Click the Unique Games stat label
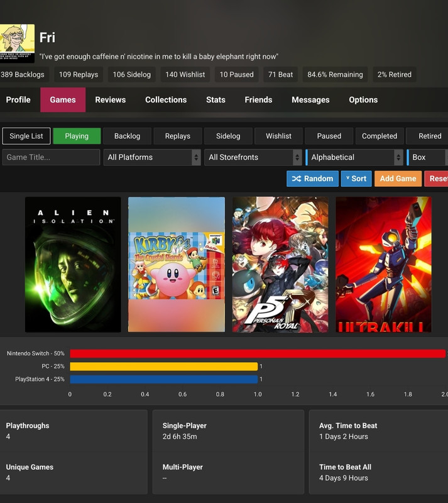The image size is (448, 503). (x=30, y=467)
